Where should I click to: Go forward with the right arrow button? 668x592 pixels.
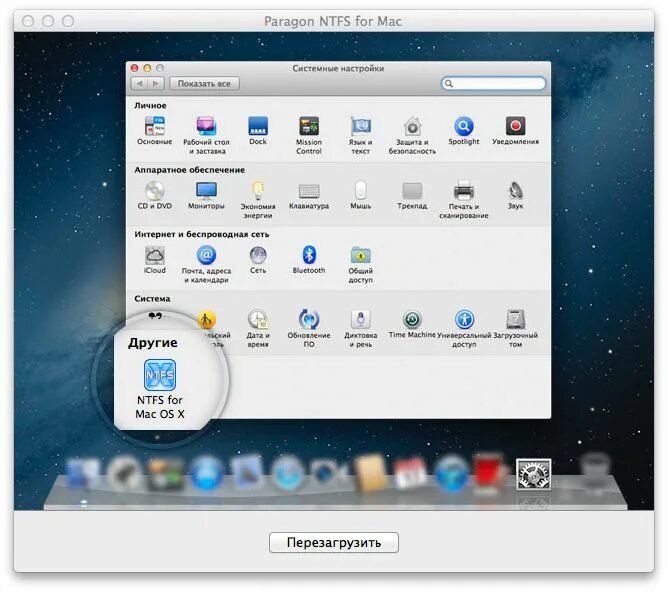[x=156, y=83]
